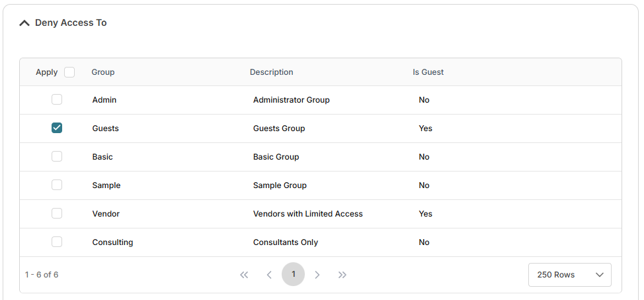Toggle the Apply select-all checkbox
The width and height of the screenshot is (644, 300).
click(69, 72)
